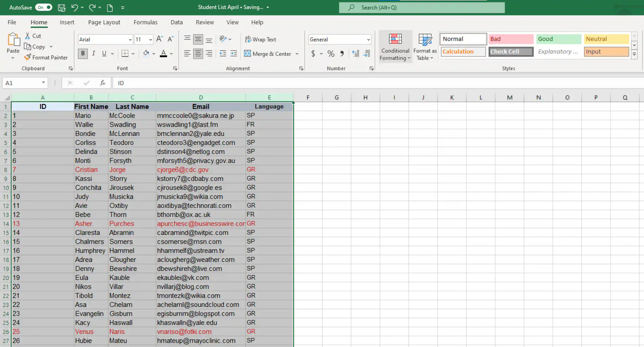
Task: Apply the Neutral cell style
Action: click(x=606, y=39)
